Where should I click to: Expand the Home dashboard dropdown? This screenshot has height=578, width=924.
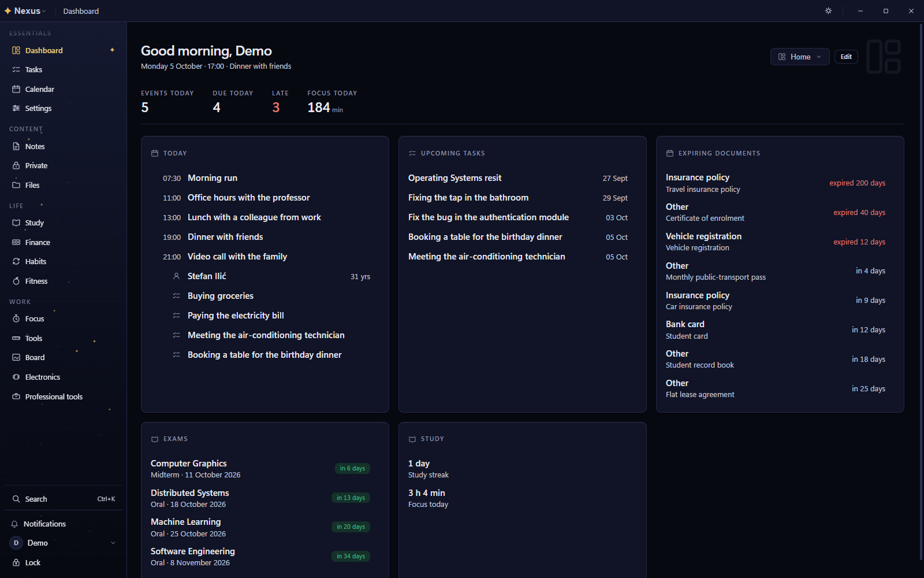click(x=800, y=57)
